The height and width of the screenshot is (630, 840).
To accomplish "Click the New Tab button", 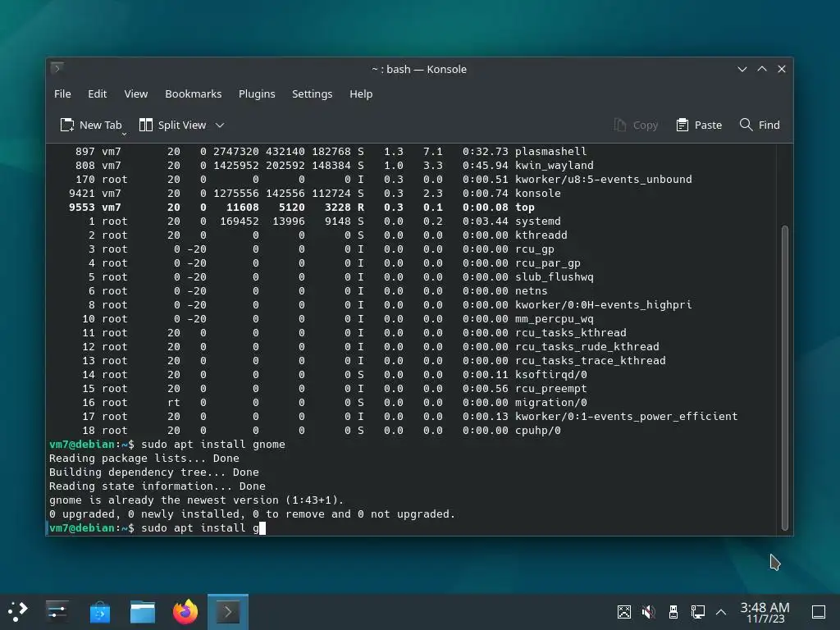I will (91, 125).
